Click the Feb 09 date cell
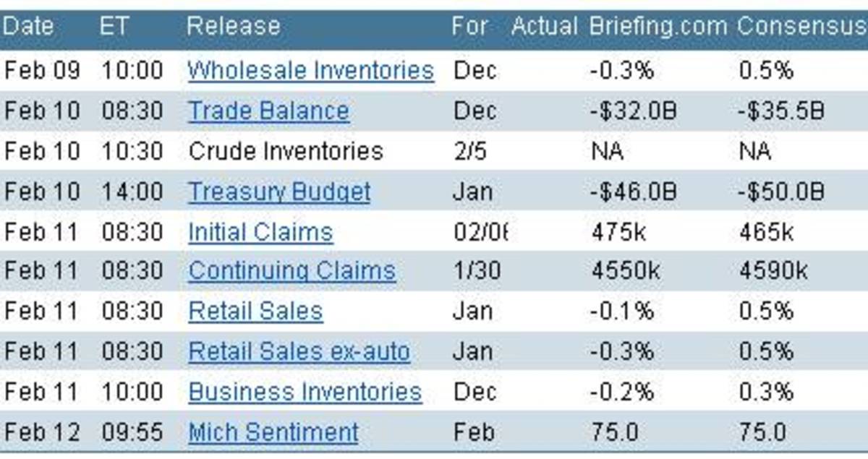The image size is (868, 459). [42, 71]
